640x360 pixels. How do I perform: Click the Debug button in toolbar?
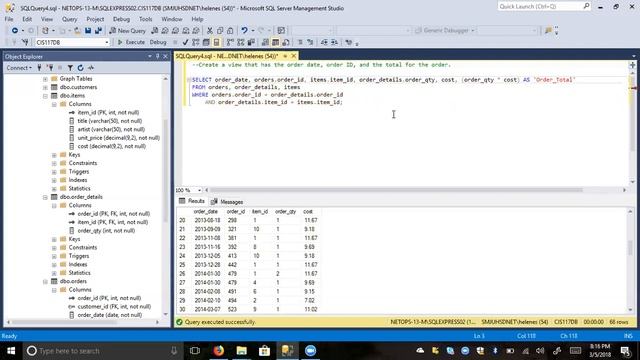[x=158, y=42]
